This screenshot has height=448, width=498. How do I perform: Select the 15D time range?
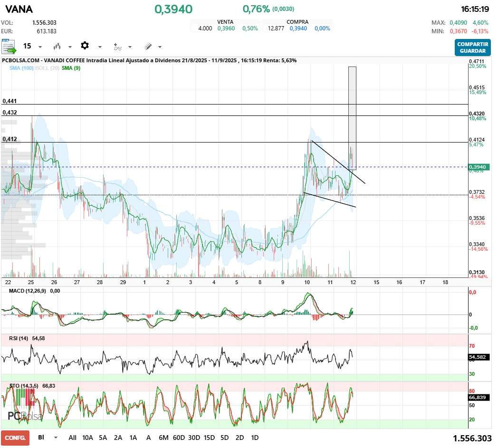tap(209, 438)
